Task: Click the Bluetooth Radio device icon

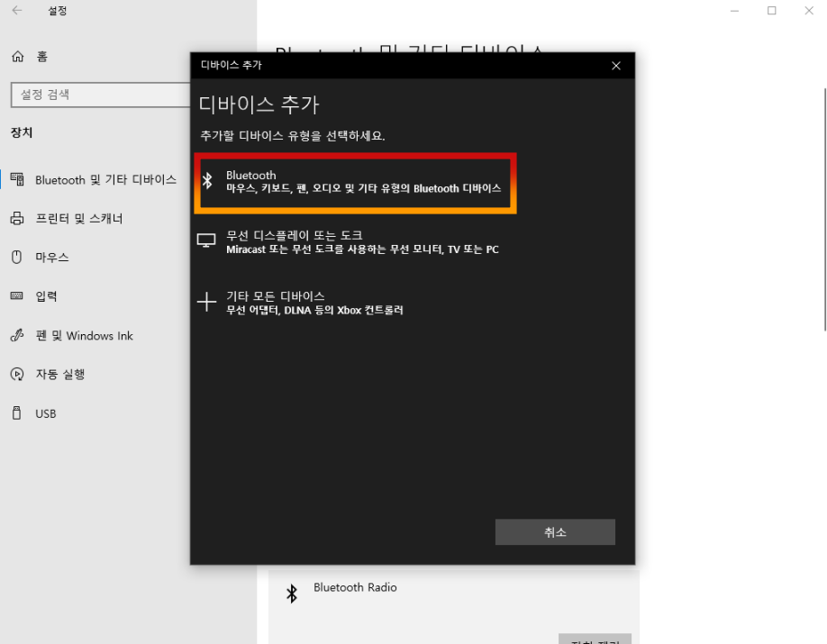Action: (x=292, y=594)
